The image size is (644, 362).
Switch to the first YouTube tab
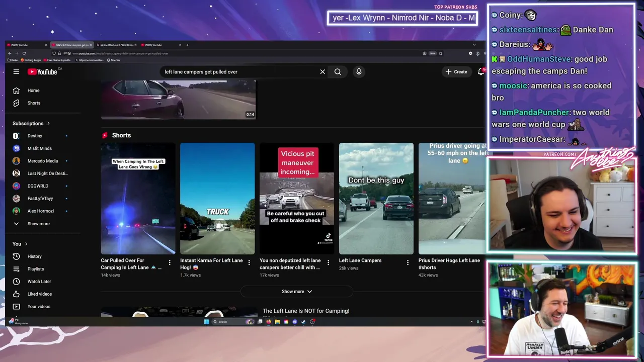25,45
